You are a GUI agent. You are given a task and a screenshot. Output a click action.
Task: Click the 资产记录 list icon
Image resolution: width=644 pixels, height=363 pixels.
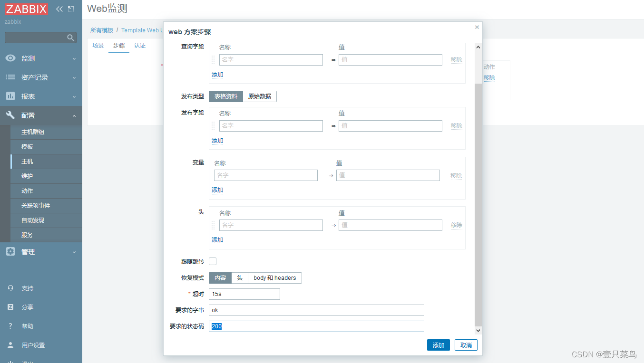10,77
